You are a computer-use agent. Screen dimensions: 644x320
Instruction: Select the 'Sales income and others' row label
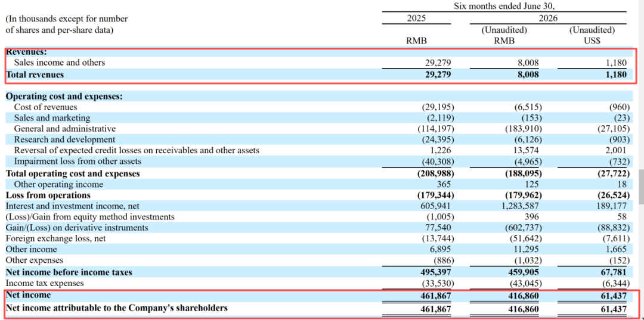click(60, 63)
